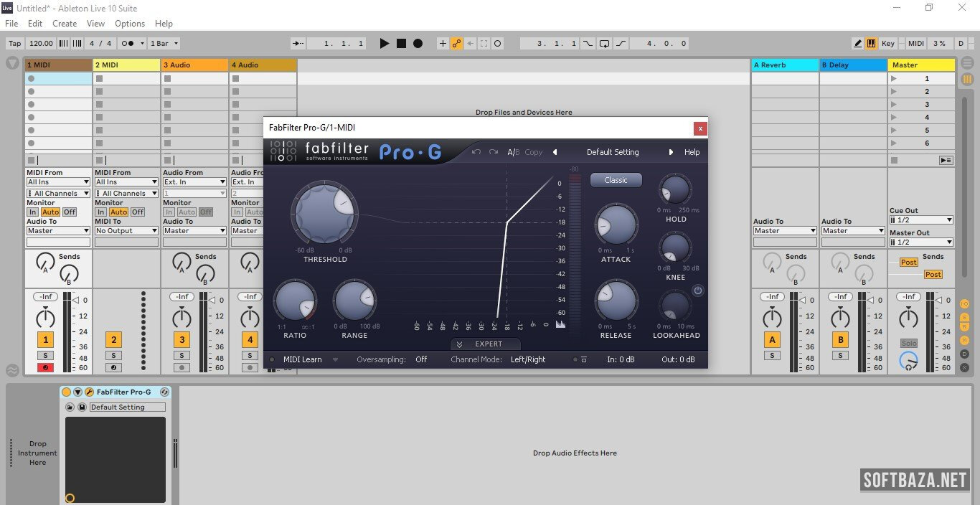Click the Threshold knob in Pro-G
This screenshot has height=505, width=980.
325,214
